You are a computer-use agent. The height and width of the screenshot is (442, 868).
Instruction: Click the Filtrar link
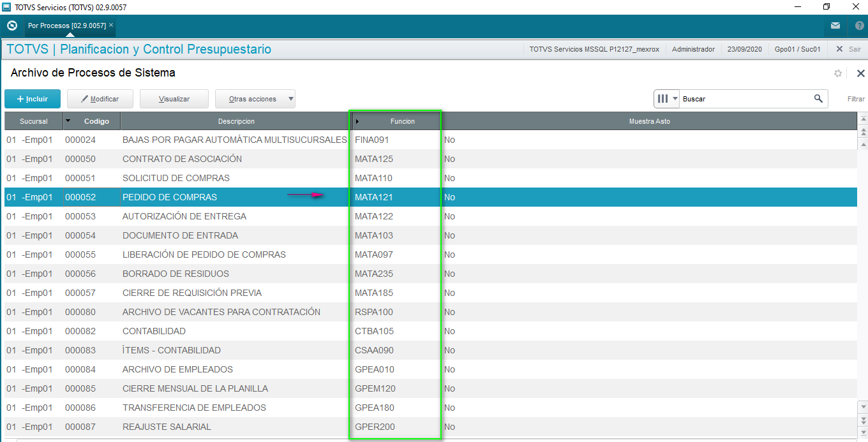click(856, 99)
